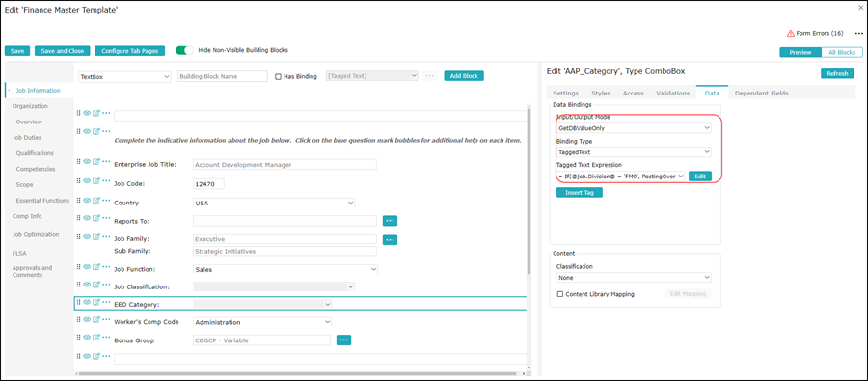Image resolution: width=868 pixels, height=381 pixels.
Task: Open Worker's Comp Code dropdown showing Administration
Action: click(x=261, y=322)
